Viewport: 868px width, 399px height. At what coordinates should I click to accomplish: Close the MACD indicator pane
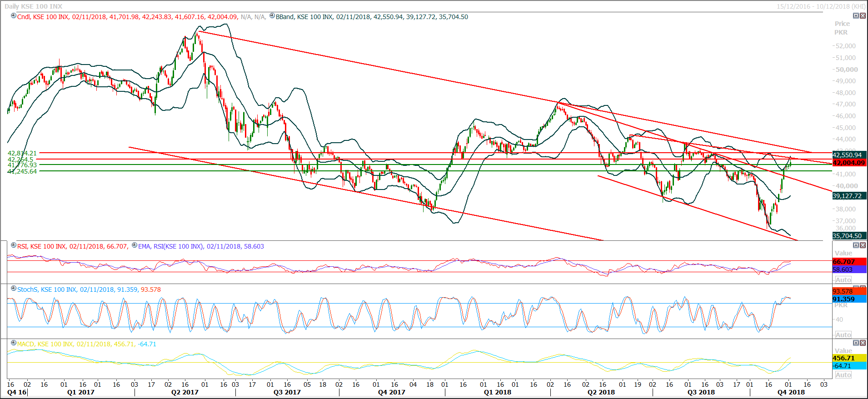[x=863, y=343]
